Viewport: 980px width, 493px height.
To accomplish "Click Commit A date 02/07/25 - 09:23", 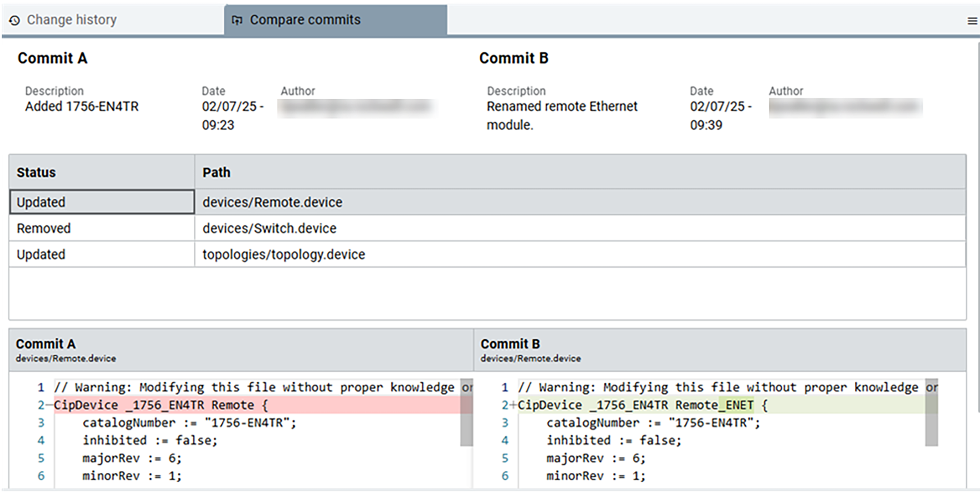I will click(x=232, y=115).
